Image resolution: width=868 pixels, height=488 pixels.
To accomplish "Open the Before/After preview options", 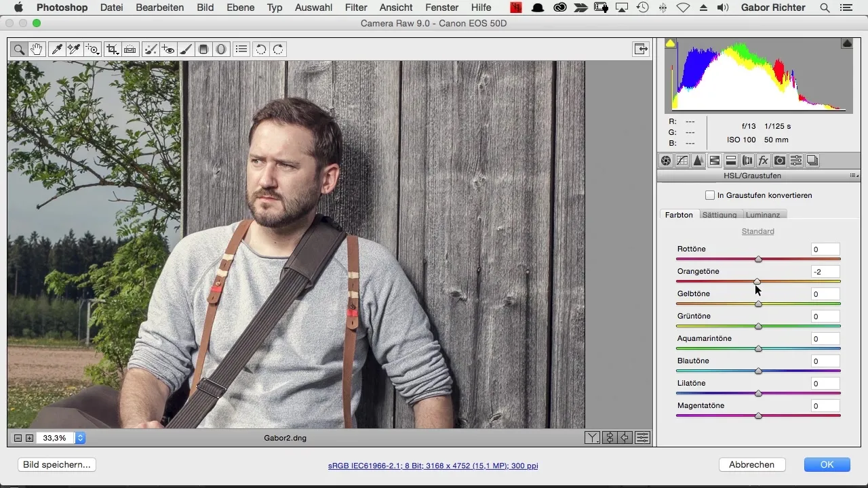I will pos(593,438).
